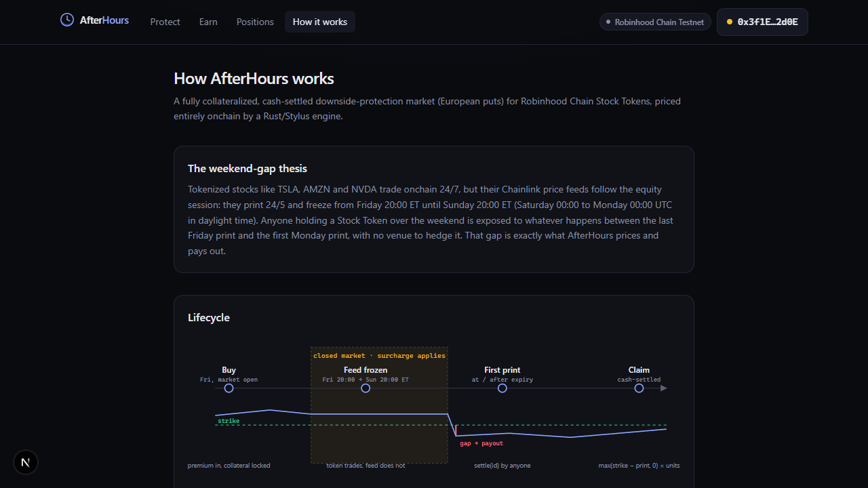
Task: Open the Next.js dev tools N badge
Action: tap(26, 462)
